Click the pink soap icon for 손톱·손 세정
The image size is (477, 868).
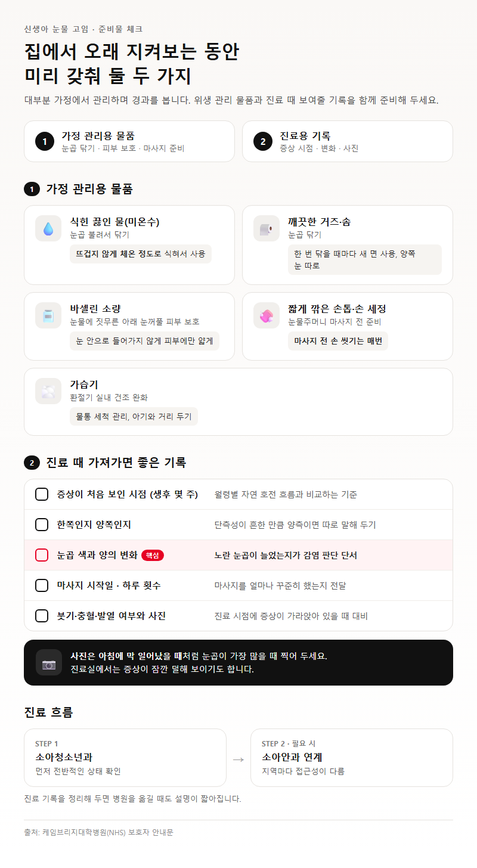(x=267, y=315)
